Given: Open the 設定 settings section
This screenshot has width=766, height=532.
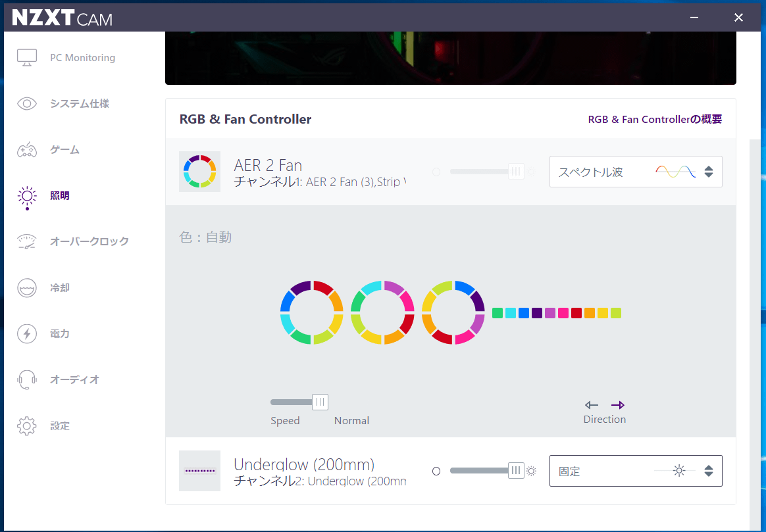Looking at the screenshot, I should pos(60,426).
